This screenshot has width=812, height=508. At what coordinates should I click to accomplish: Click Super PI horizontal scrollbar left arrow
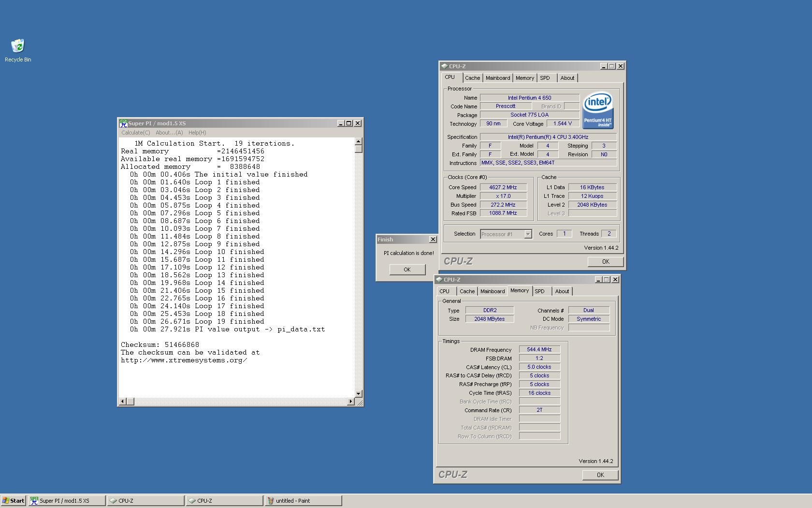point(123,401)
